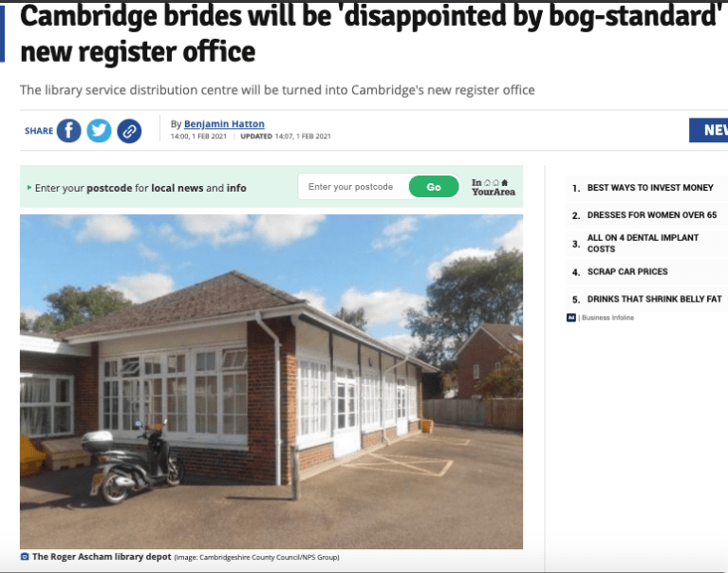
Task: Open Best Ways to Invest Money
Action: tap(650, 188)
